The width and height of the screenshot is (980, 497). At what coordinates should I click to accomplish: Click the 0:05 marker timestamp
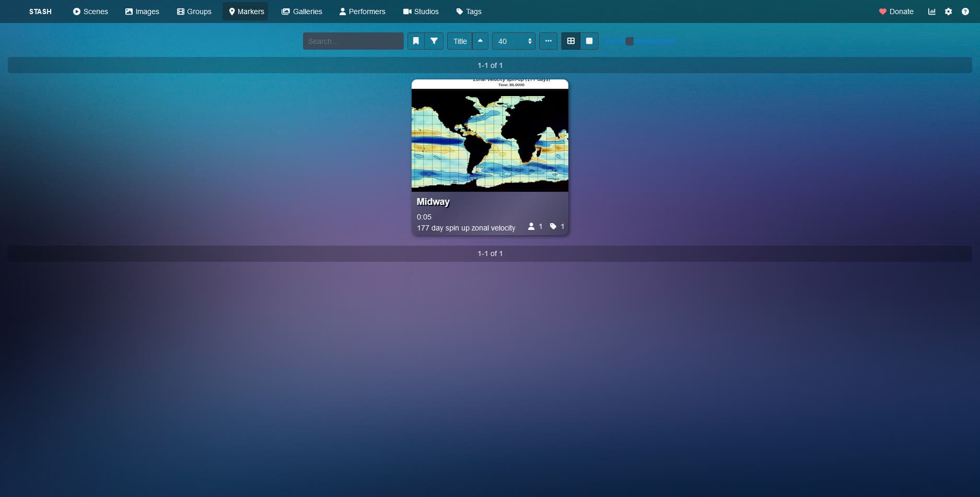[424, 217]
